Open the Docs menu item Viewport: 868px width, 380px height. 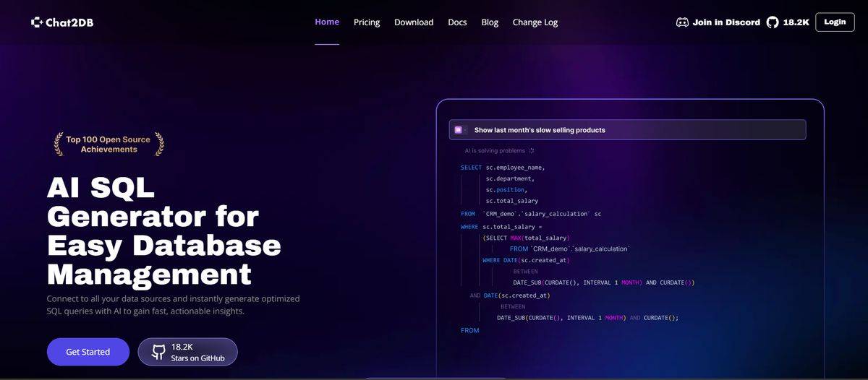tap(457, 22)
